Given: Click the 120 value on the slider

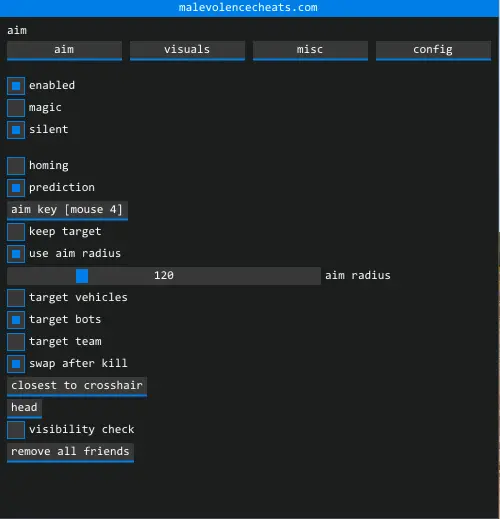Looking at the screenshot, I should (x=164, y=276).
